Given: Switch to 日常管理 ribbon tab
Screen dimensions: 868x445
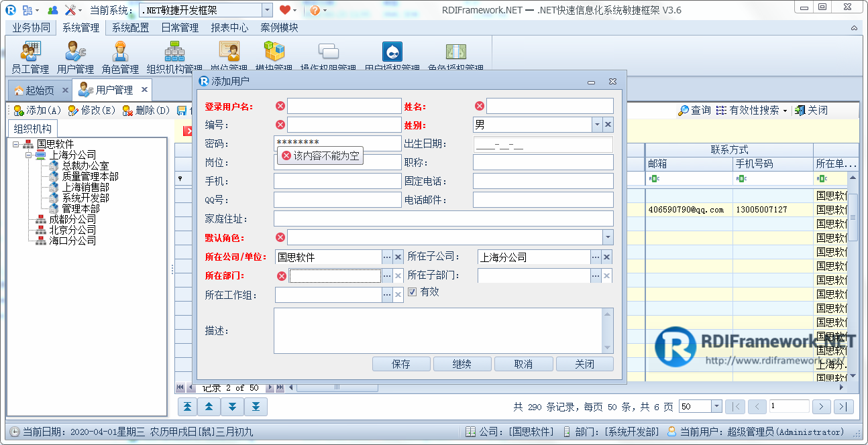Looking at the screenshot, I should (180, 28).
